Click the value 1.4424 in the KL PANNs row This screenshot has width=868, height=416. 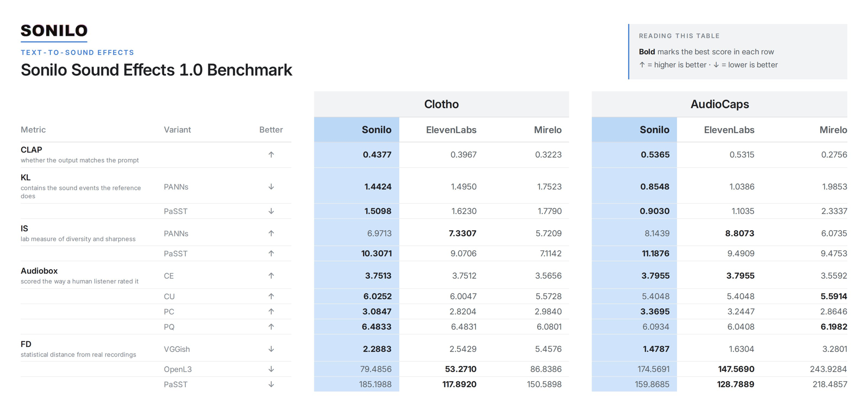pos(378,187)
